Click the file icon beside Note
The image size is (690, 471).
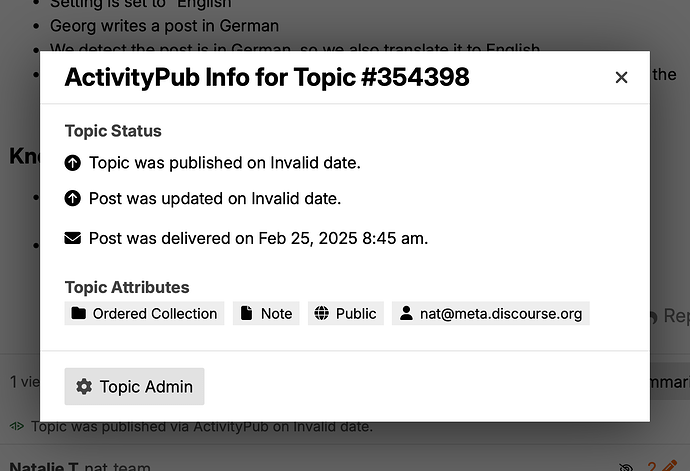coord(247,313)
